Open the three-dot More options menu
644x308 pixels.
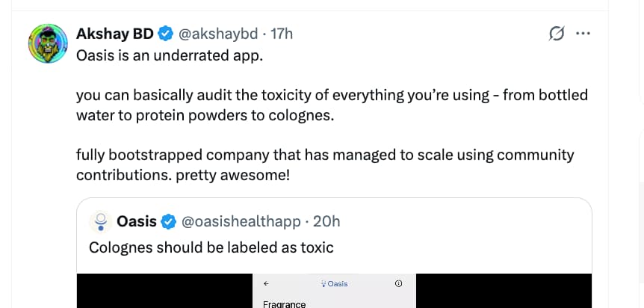pos(583,34)
